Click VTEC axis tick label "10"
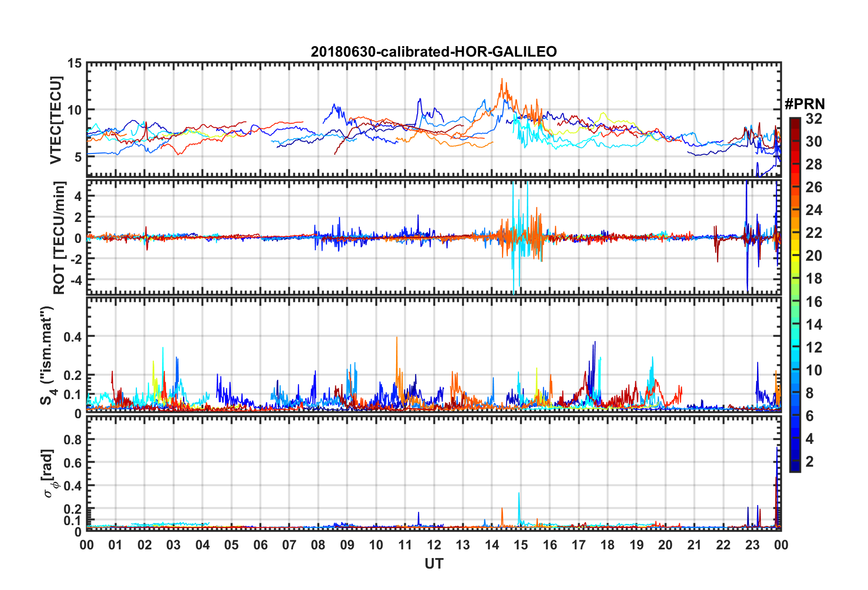The width and height of the screenshot is (868, 590). click(x=74, y=110)
